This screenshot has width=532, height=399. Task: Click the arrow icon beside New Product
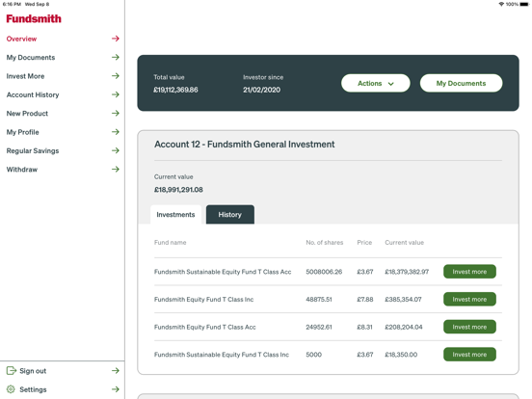[116, 114]
